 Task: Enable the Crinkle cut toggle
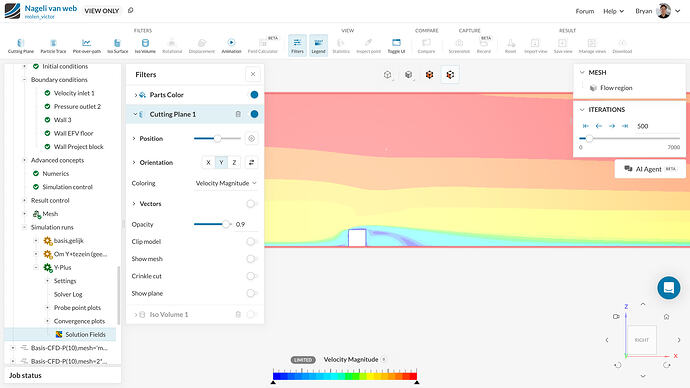(x=251, y=276)
